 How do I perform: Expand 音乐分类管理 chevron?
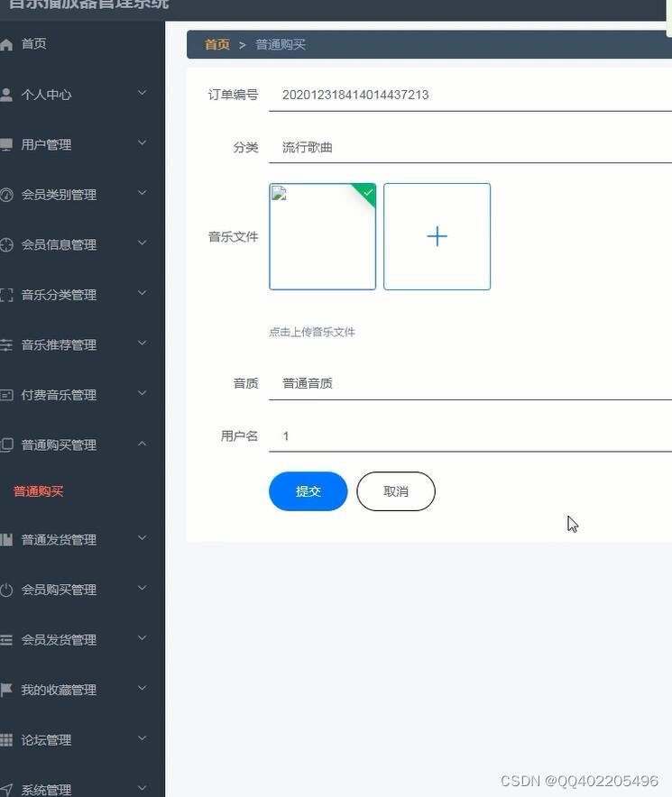pyautogui.click(x=143, y=293)
